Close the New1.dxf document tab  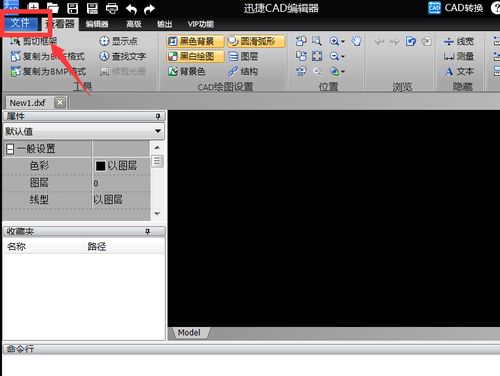[x=60, y=102]
